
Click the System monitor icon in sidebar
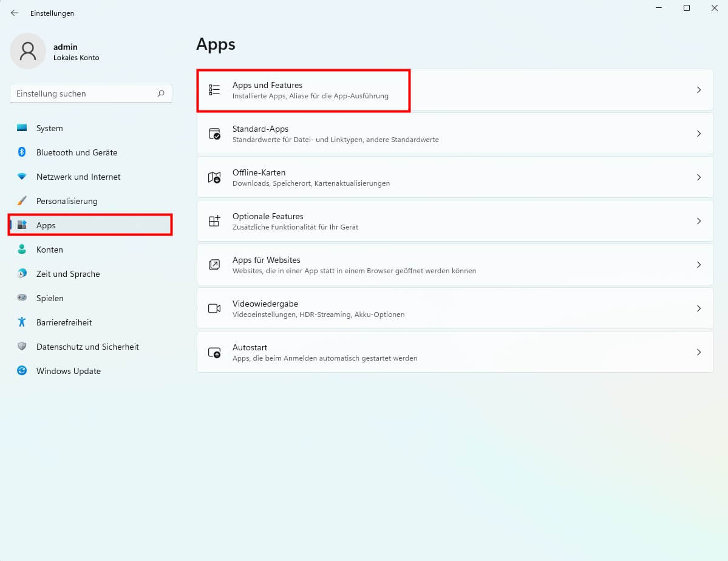22,128
